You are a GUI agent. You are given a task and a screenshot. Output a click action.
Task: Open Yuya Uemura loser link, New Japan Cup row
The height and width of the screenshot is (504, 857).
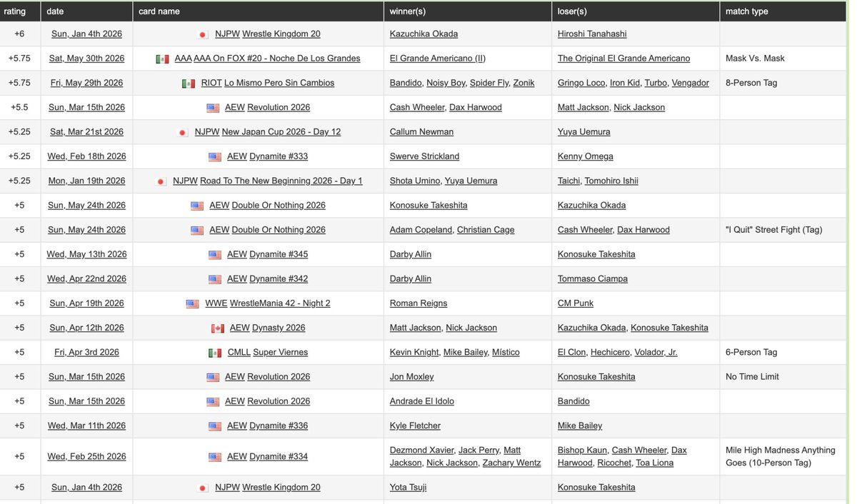tap(583, 132)
